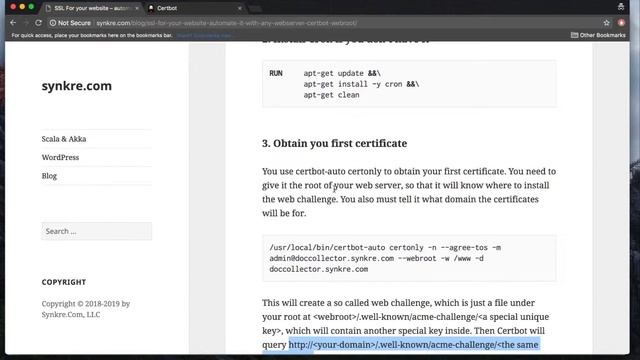The height and width of the screenshot is (360, 640).
Task: Click the 'Copyright © 2018-2019 by' text
Action: [x=86, y=304]
